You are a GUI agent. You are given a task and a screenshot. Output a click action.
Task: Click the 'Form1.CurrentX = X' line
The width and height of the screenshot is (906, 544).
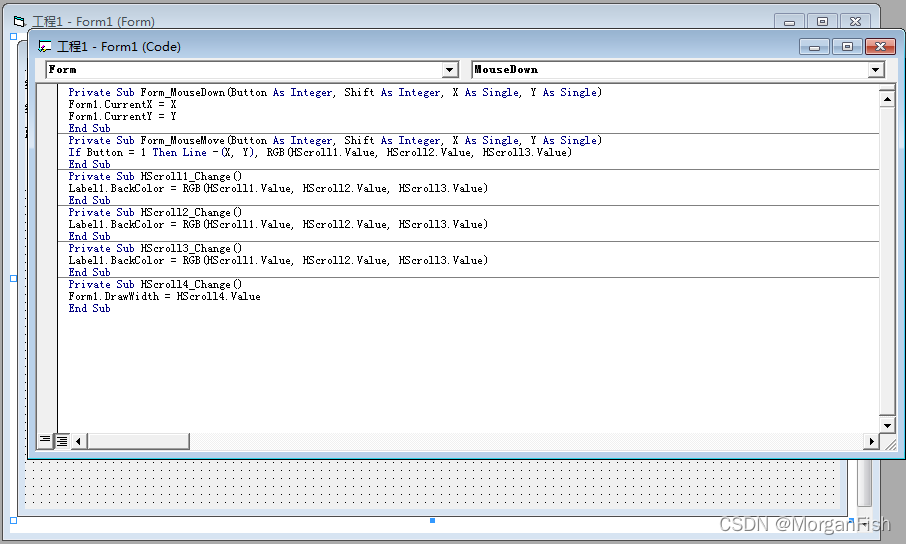point(122,105)
